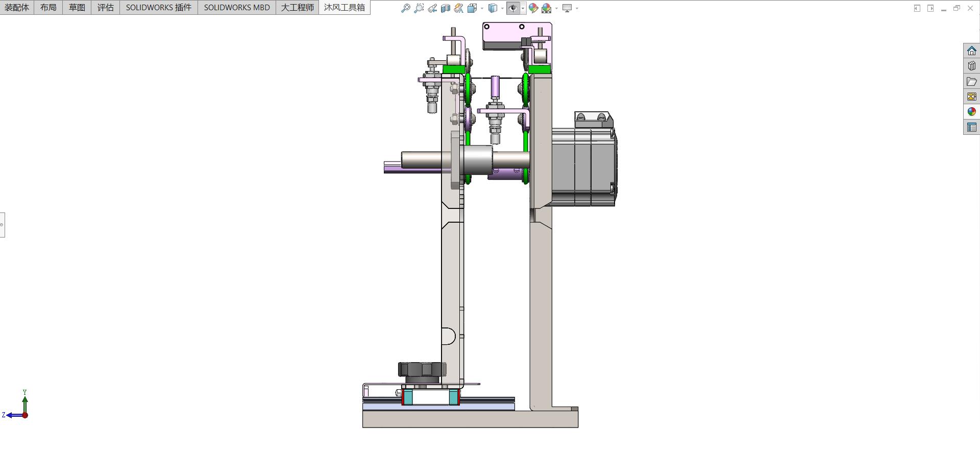Viewport: 980px width, 450px height.
Task: Open the Design Library task pane
Action: [x=972, y=66]
